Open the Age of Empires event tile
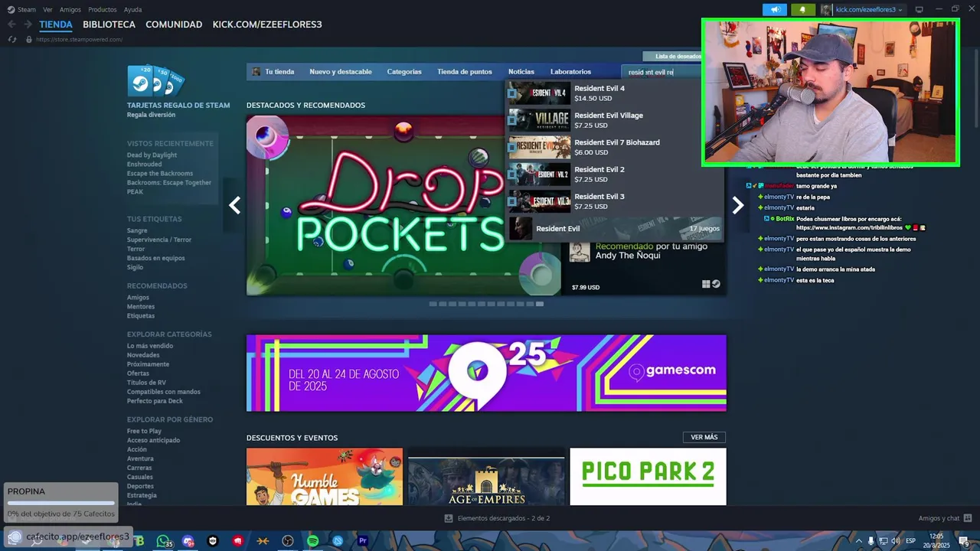 click(486, 477)
